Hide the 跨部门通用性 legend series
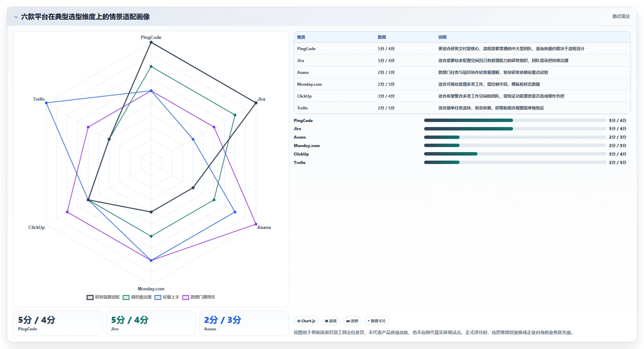The image size is (644, 349). [199, 297]
